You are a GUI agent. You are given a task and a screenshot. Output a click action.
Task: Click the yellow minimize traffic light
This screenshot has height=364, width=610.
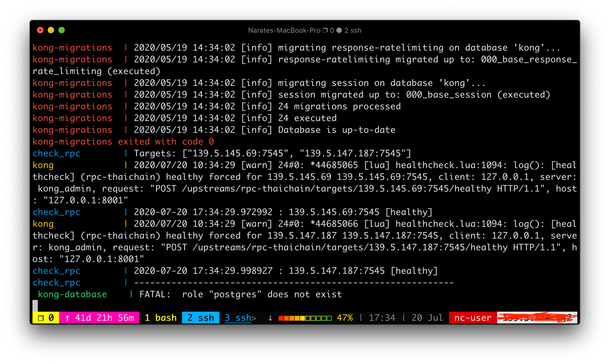coord(51,30)
